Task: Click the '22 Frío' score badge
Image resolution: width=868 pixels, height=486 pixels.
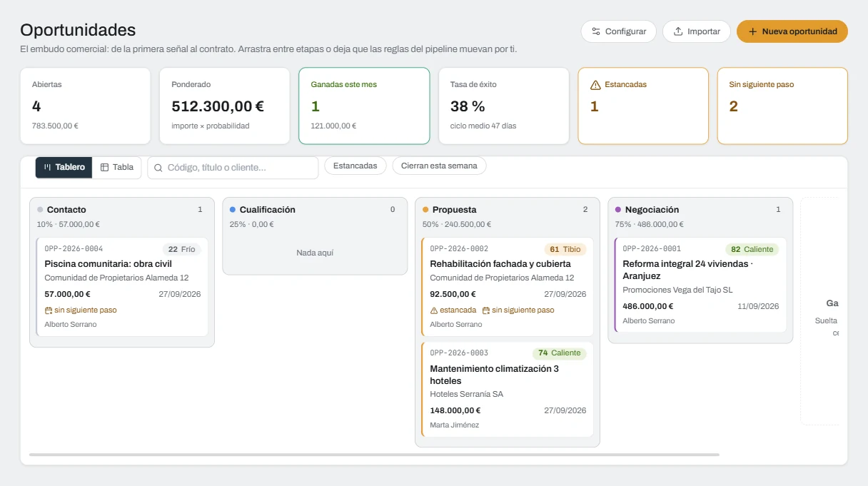Action: (x=182, y=250)
